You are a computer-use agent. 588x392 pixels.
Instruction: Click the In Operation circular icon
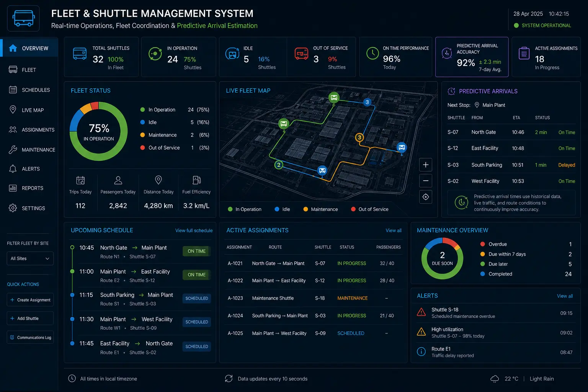155,54
